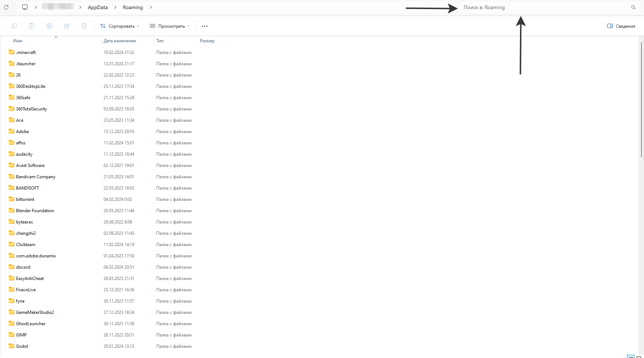Select the .minecraft folder icon
This screenshot has height=358, width=644.
click(x=12, y=52)
